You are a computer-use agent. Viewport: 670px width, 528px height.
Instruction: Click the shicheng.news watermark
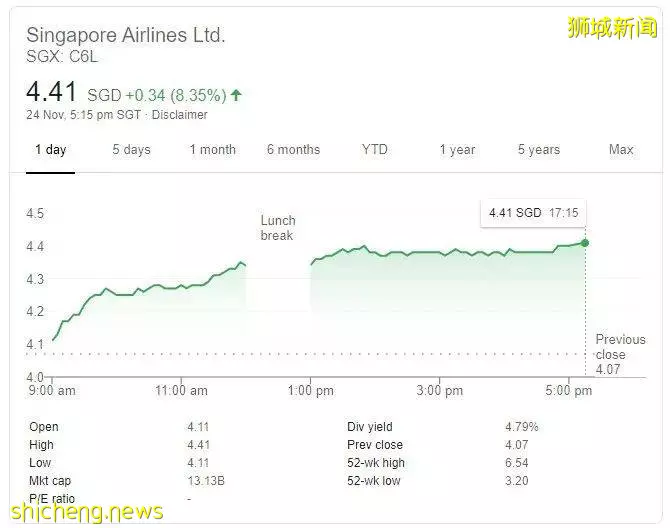click(87, 512)
